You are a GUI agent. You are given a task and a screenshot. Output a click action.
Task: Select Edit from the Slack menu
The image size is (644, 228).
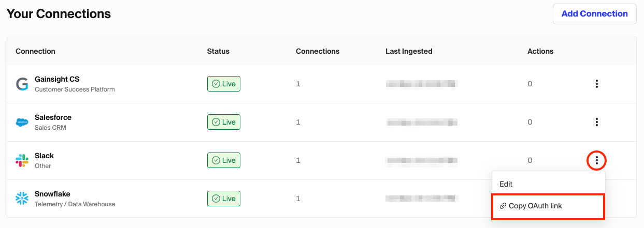[x=506, y=184]
